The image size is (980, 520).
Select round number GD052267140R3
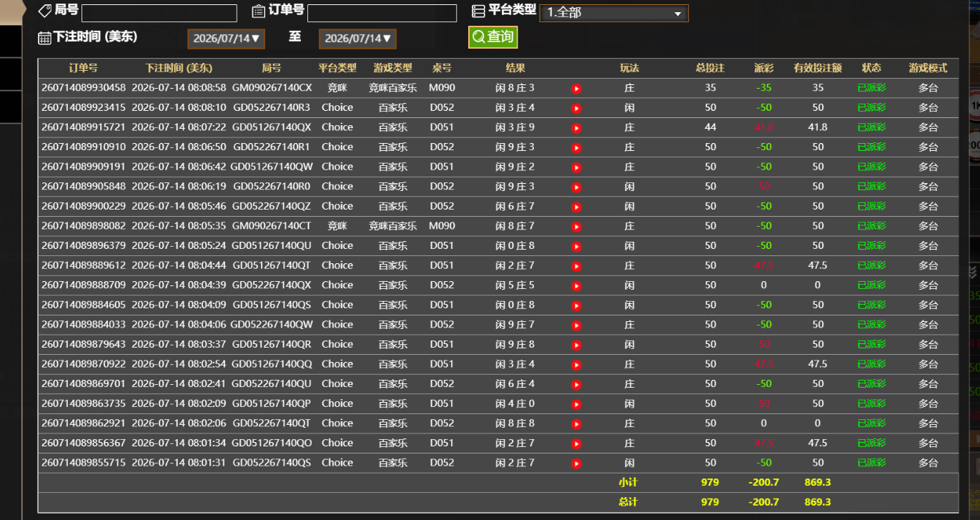tap(272, 107)
